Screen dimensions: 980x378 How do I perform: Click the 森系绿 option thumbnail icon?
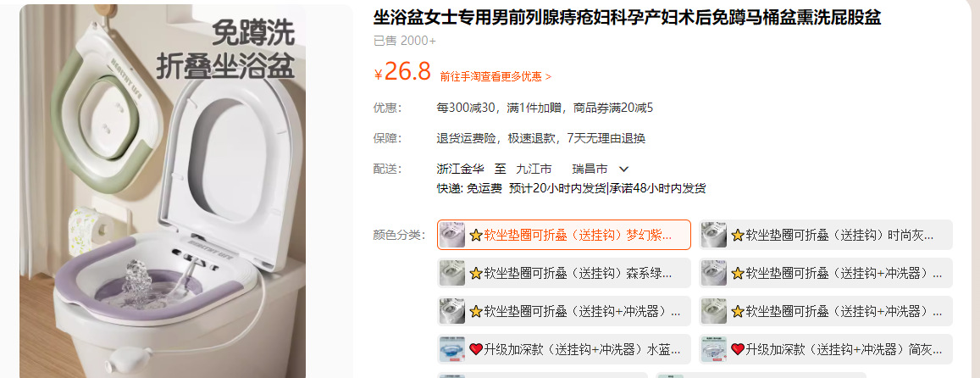tap(452, 273)
